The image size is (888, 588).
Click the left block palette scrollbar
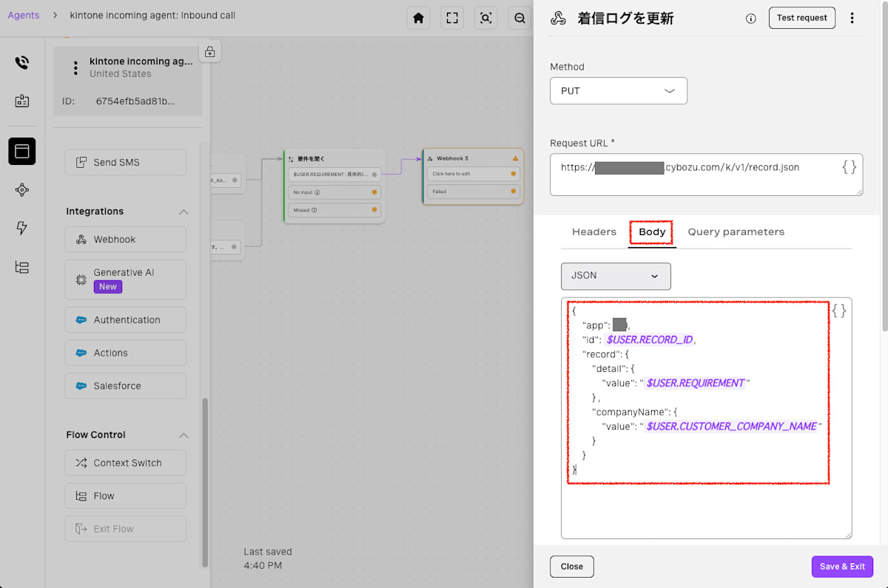pos(205,482)
